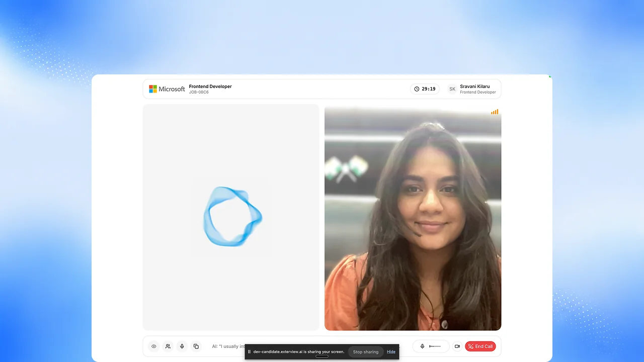This screenshot has width=644, height=362.
Task: Click the orange signal strength bars icon
Action: [495, 112]
